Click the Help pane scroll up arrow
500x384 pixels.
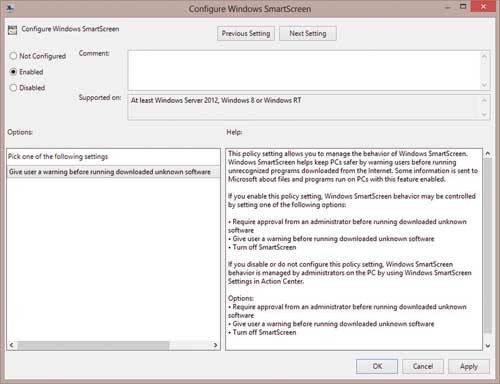point(487,154)
